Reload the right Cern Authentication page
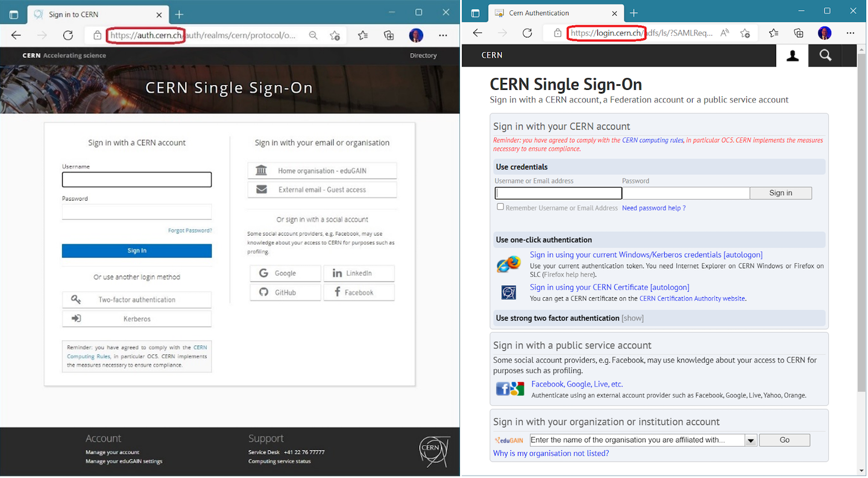The height and width of the screenshot is (478, 868). tap(527, 33)
